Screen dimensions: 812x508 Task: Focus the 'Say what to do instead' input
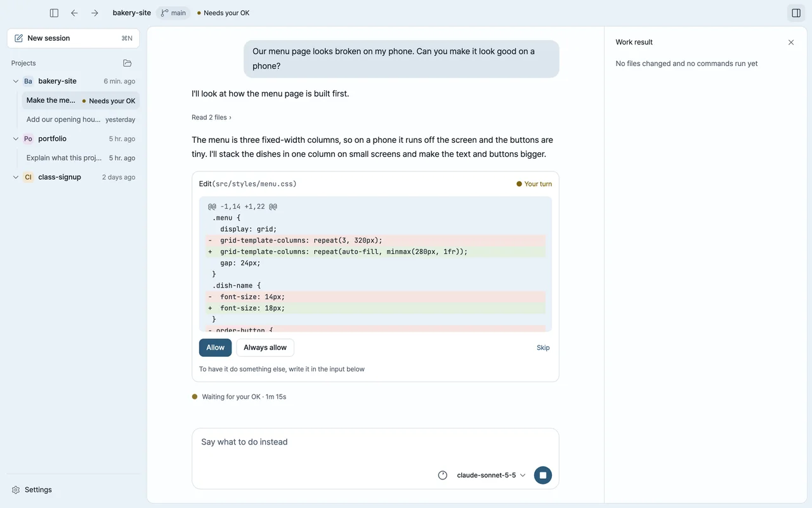(375, 442)
